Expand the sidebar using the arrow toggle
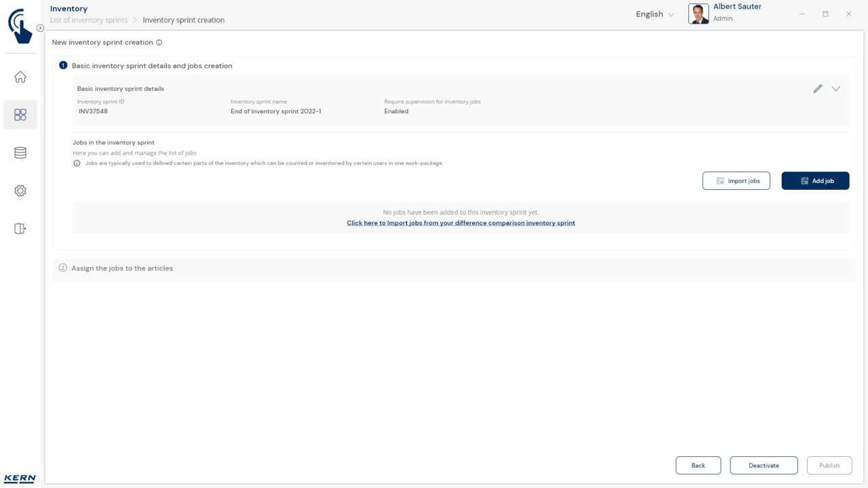 click(x=40, y=28)
